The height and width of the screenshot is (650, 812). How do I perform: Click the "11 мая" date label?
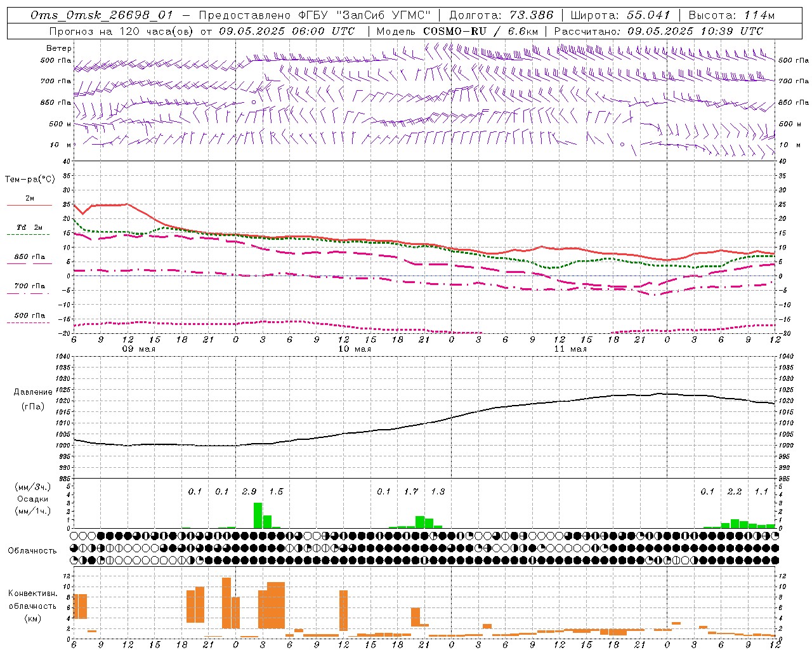pos(570,349)
